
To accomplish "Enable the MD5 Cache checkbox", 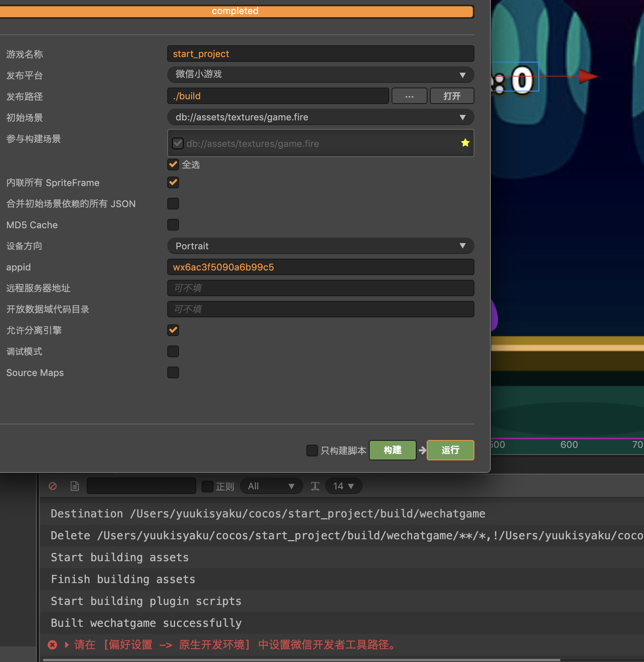I will (x=173, y=225).
